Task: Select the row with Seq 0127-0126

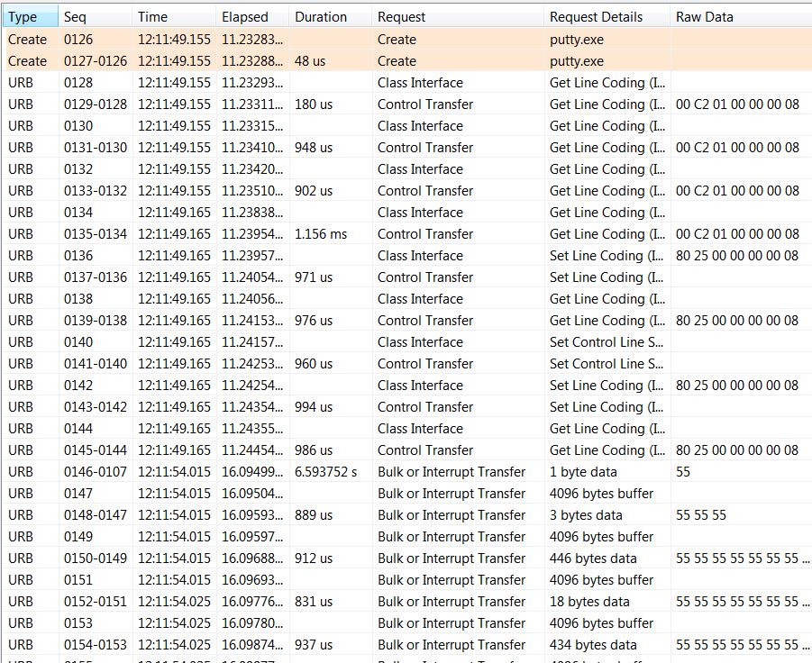Action: (x=95, y=61)
